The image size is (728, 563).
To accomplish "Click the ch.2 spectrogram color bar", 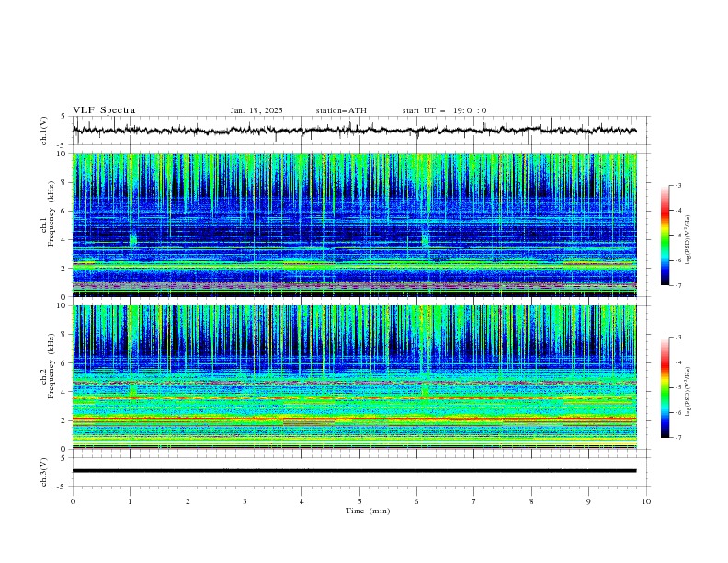I will click(x=665, y=387).
